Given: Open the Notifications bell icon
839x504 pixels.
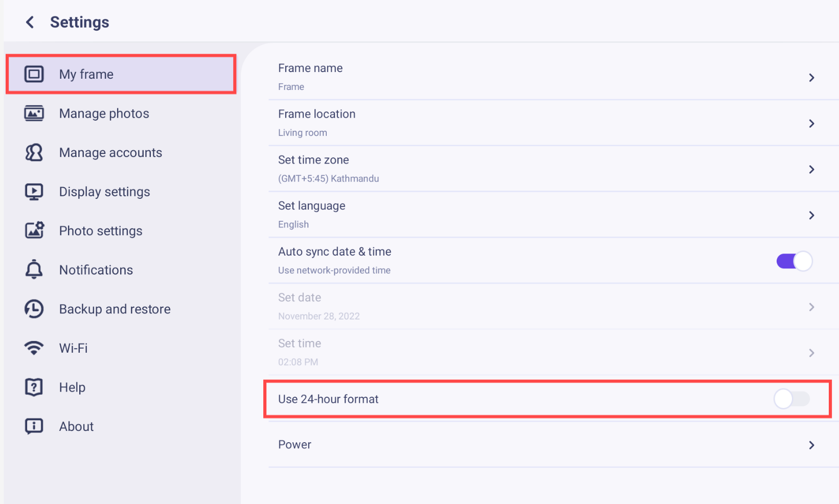Looking at the screenshot, I should [x=34, y=269].
